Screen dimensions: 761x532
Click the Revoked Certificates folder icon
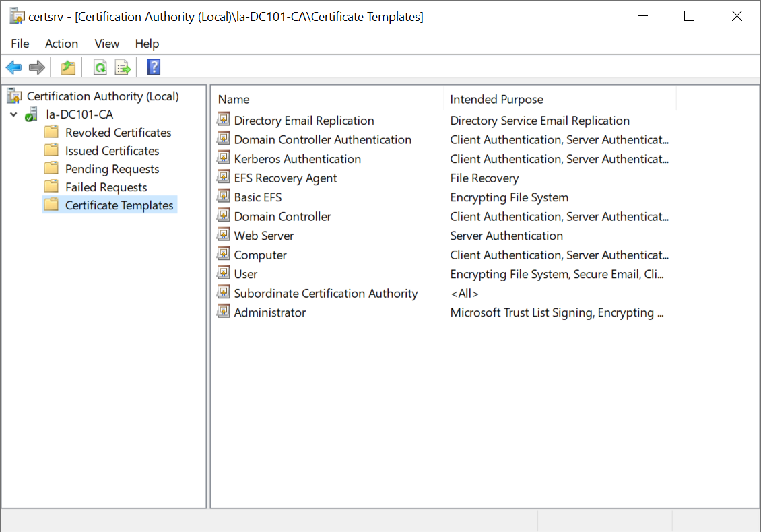click(x=51, y=133)
